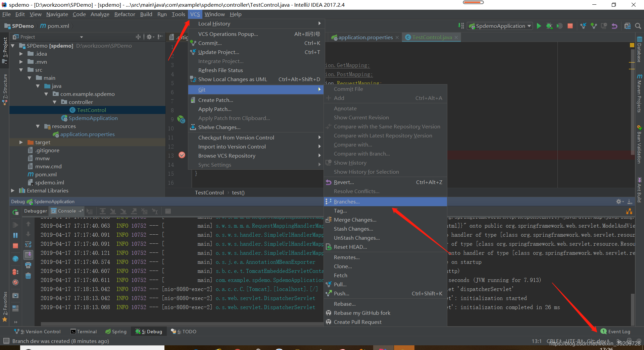Select pom.xml in project tree
The width and height of the screenshot is (644, 350).
(42, 174)
